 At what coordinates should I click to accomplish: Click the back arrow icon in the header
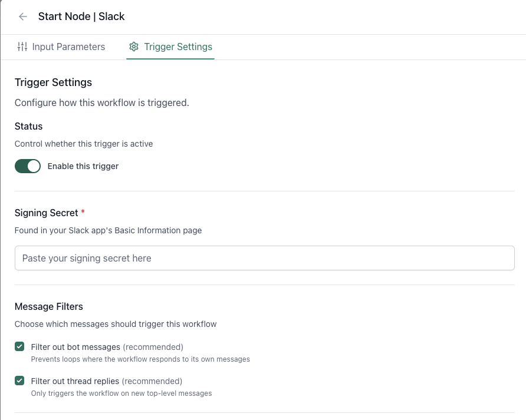22,16
